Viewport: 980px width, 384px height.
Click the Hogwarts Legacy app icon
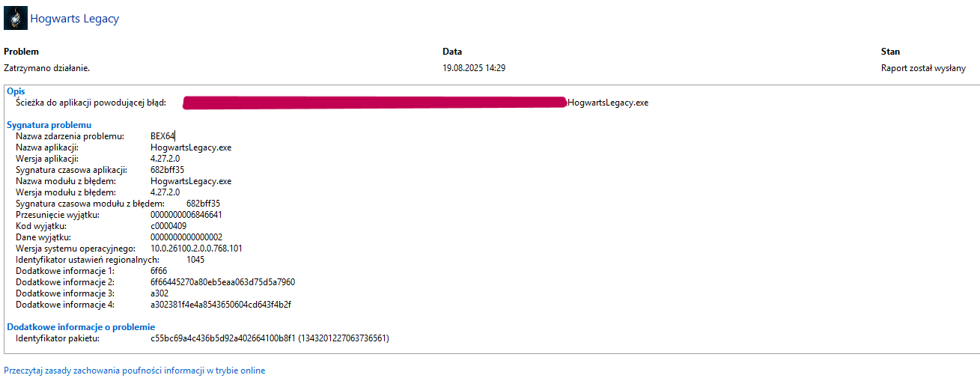pyautogui.click(x=15, y=18)
